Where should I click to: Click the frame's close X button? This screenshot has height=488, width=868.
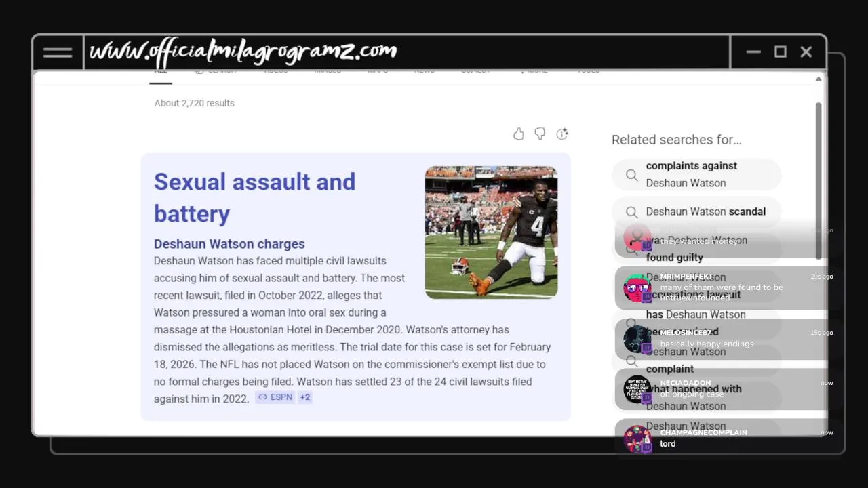[806, 52]
